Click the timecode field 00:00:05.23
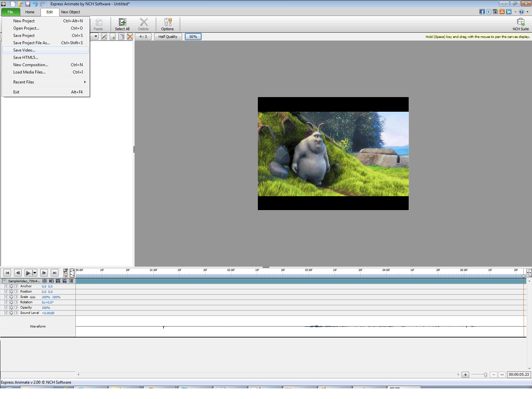Viewport: 532px width, 399px height. (x=519, y=375)
